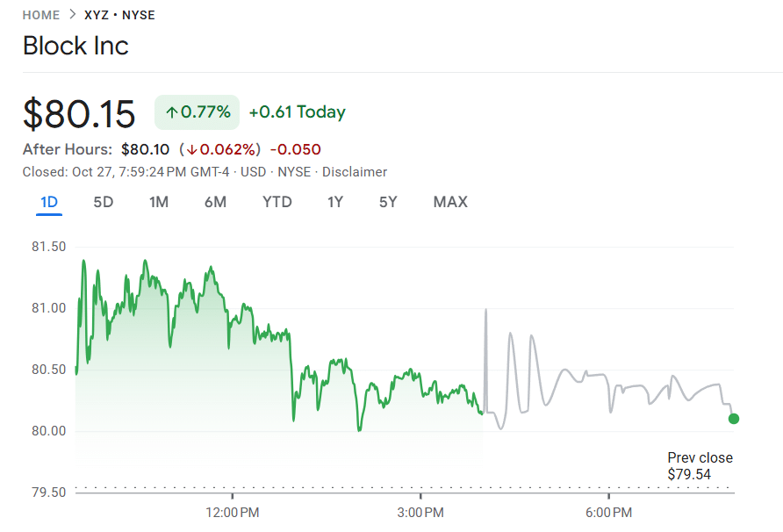Click the 0.77% percentage change badge

(197, 111)
